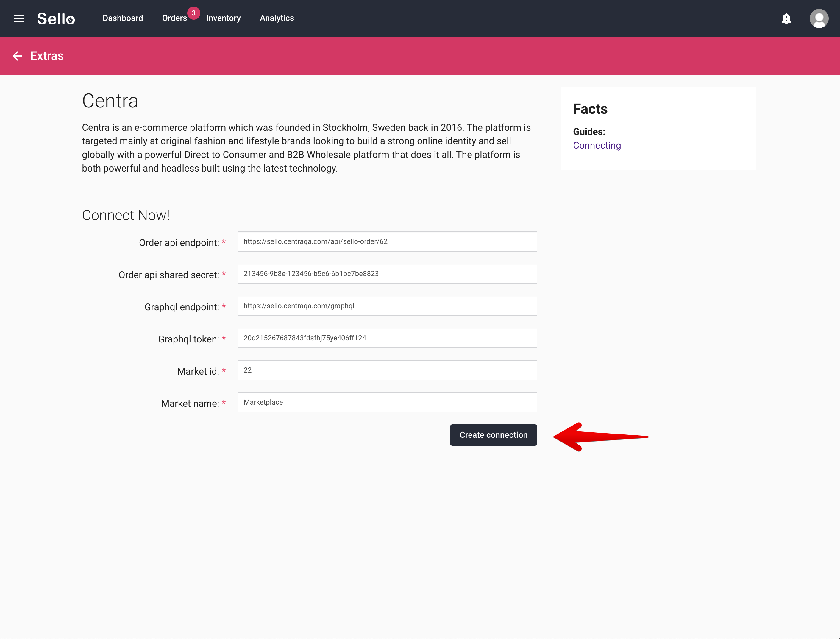
Task: Open the Inventory menu item
Action: tap(223, 18)
